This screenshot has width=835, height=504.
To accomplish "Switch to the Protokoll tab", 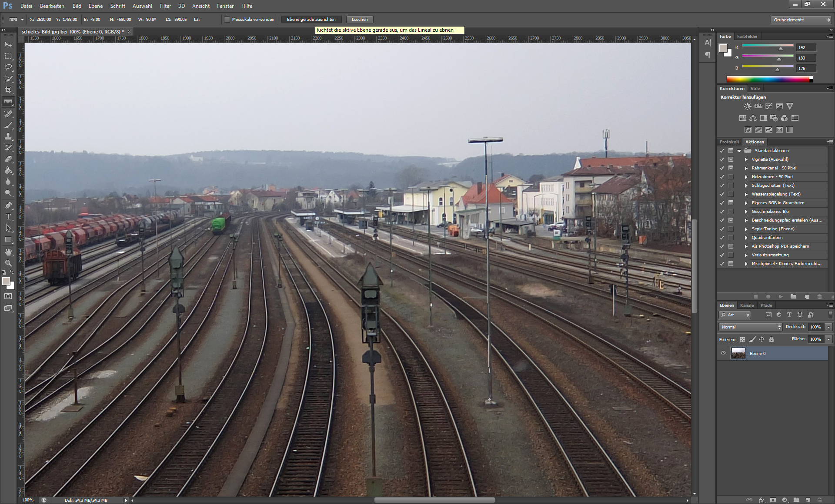I will click(729, 142).
